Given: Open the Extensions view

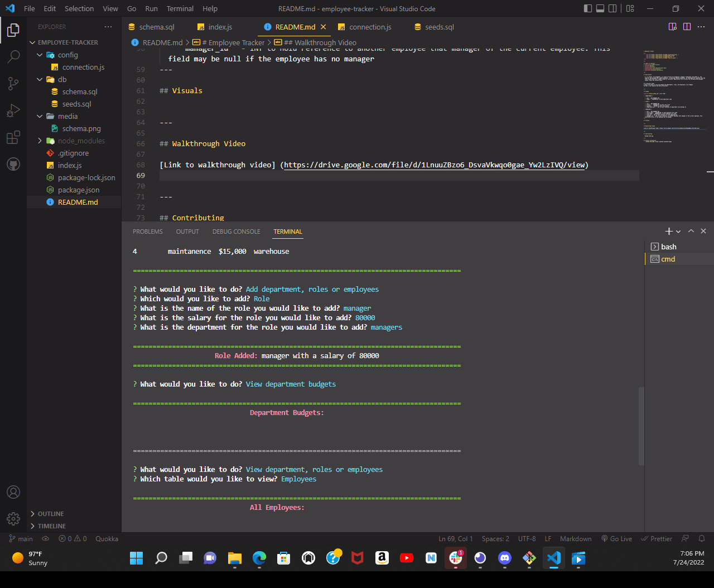Looking at the screenshot, I should coord(13,137).
